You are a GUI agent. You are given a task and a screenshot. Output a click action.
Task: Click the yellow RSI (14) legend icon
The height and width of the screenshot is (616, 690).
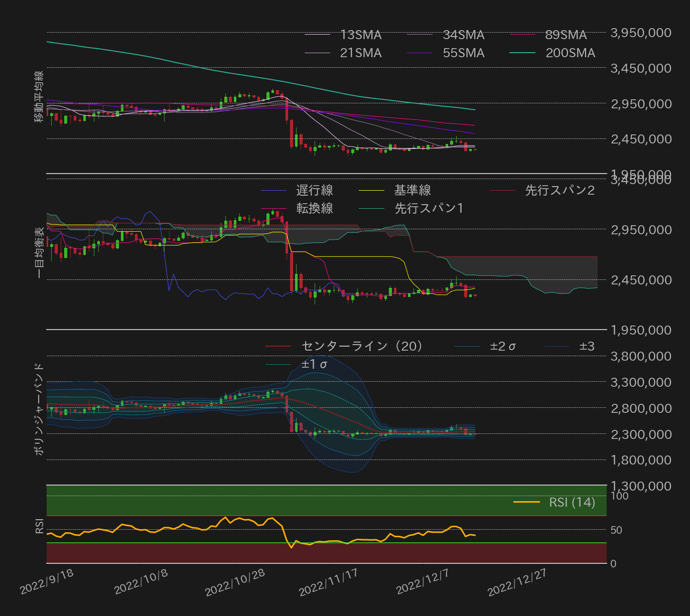click(x=528, y=502)
